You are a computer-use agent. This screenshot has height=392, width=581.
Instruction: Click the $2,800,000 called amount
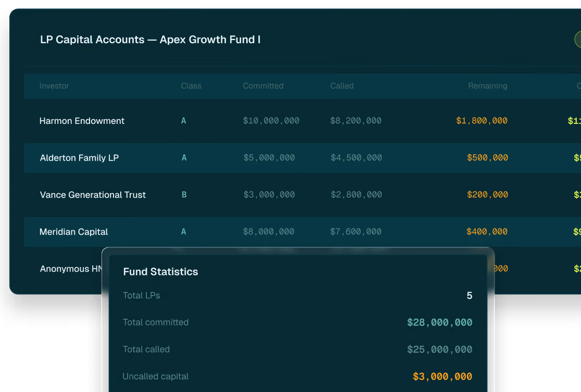[x=357, y=195]
